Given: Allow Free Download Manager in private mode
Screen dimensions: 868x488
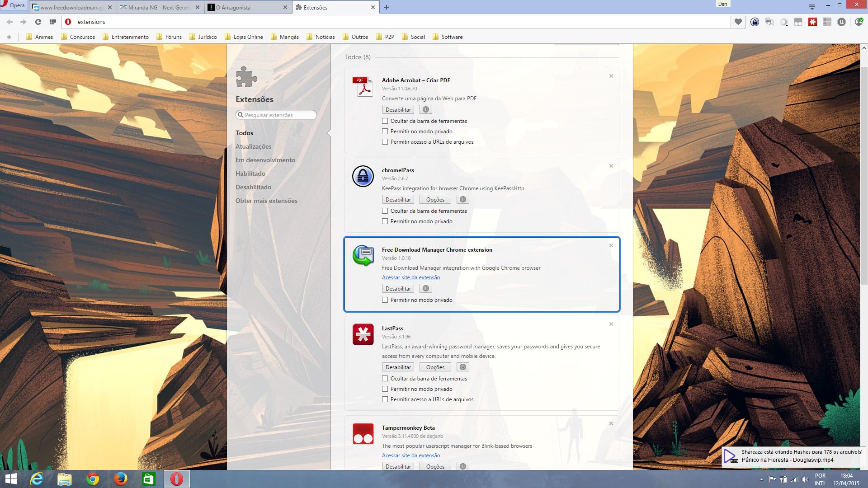Looking at the screenshot, I should (385, 300).
